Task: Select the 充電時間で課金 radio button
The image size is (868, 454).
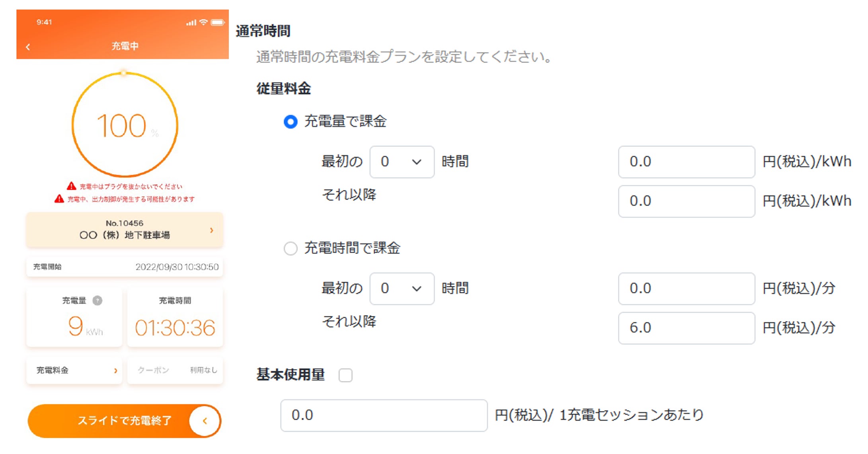Action: (291, 248)
